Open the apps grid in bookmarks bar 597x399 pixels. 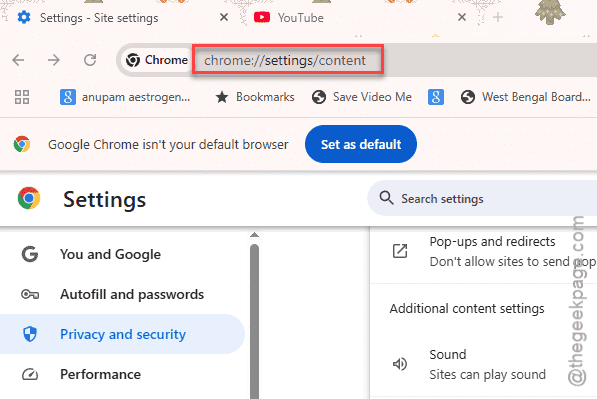[x=22, y=97]
